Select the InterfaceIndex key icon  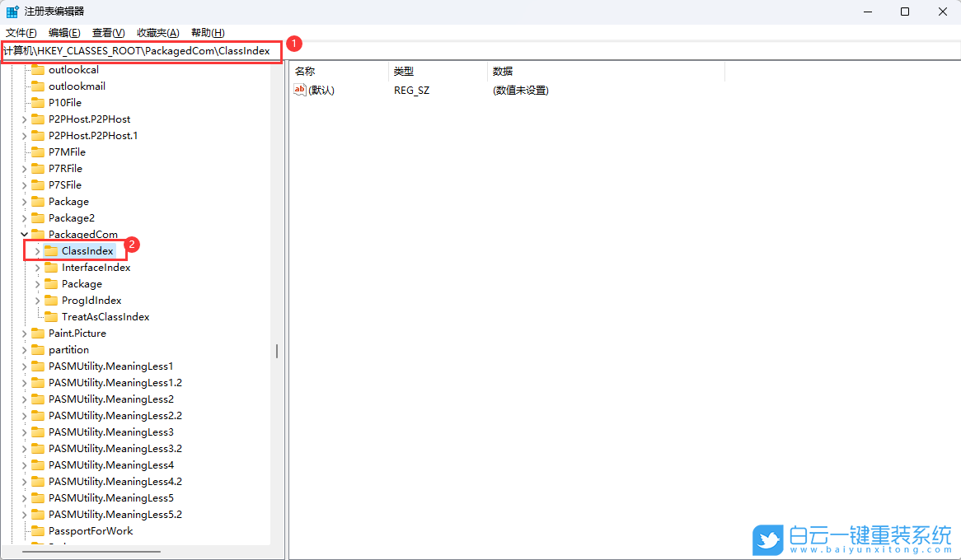click(x=50, y=267)
